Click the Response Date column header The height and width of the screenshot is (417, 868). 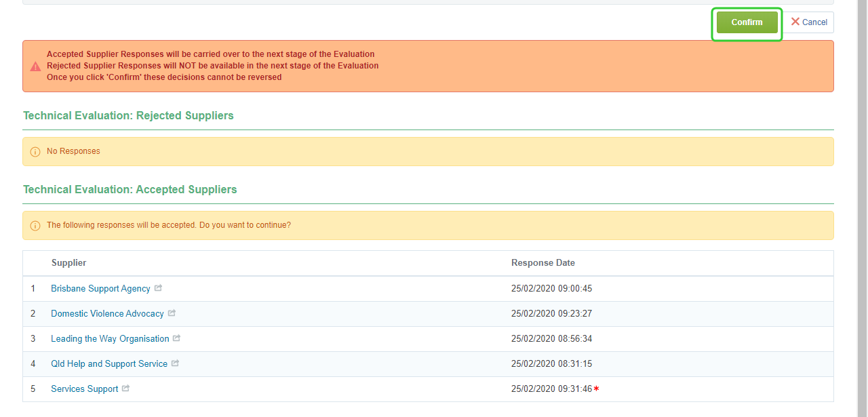click(542, 263)
